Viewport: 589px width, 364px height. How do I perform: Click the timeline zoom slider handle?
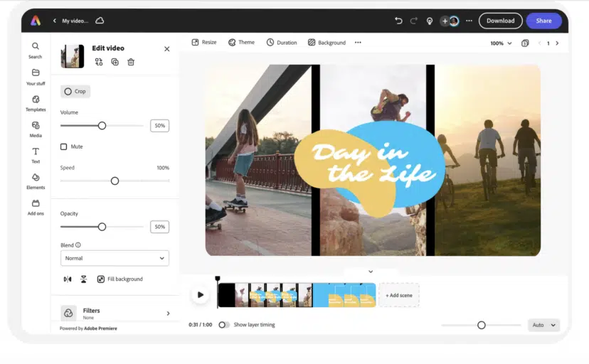(x=481, y=325)
